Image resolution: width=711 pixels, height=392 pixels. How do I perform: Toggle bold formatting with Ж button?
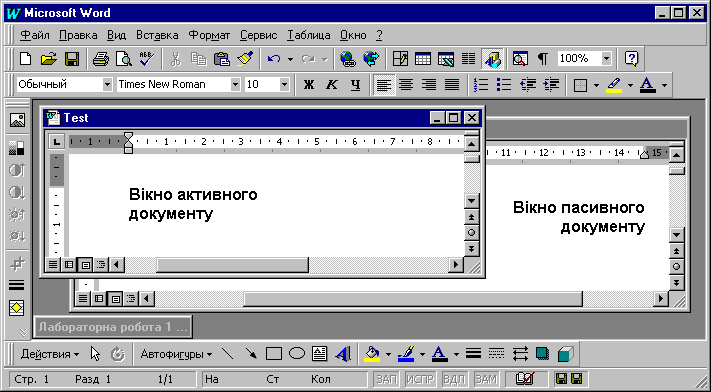pyautogui.click(x=309, y=84)
